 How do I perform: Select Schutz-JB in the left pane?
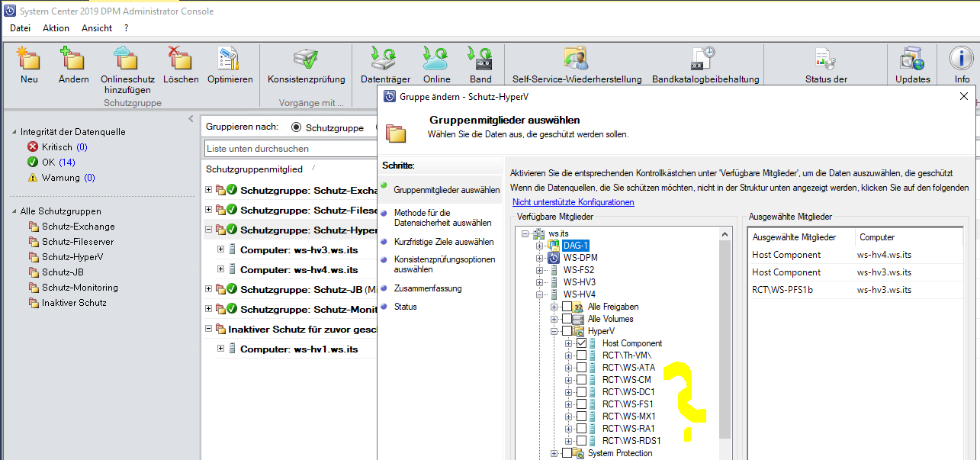point(56,272)
